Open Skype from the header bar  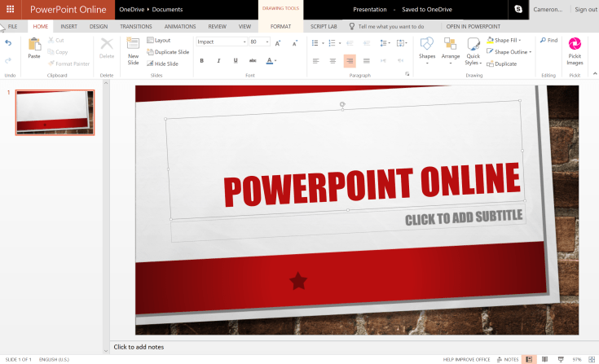point(518,9)
